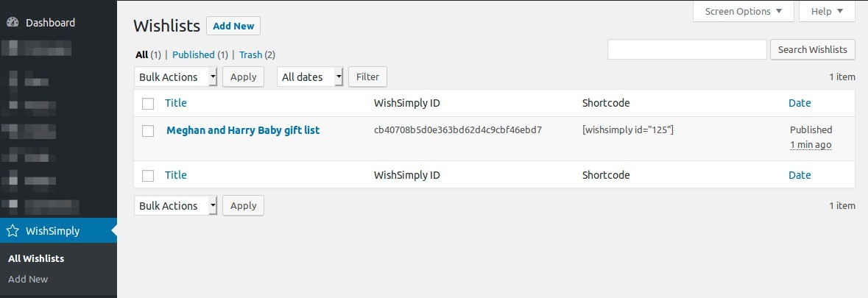Click the Filter button
868x298 pixels.
click(367, 77)
